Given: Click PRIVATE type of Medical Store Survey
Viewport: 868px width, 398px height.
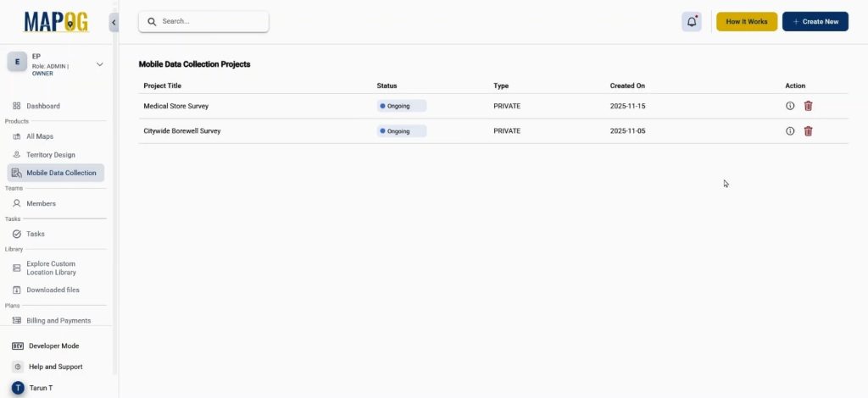Looking at the screenshot, I should 507,106.
